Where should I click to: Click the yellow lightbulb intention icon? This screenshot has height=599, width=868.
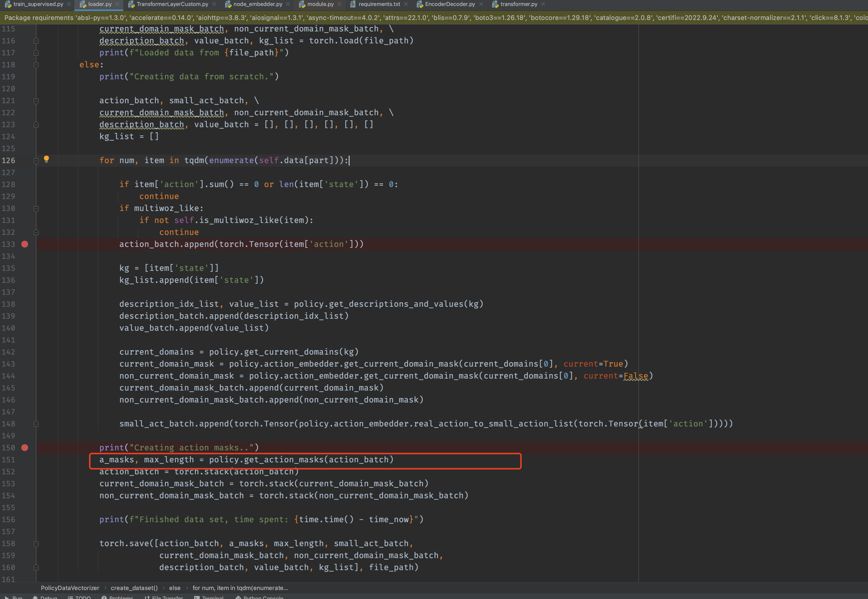(46, 159)
